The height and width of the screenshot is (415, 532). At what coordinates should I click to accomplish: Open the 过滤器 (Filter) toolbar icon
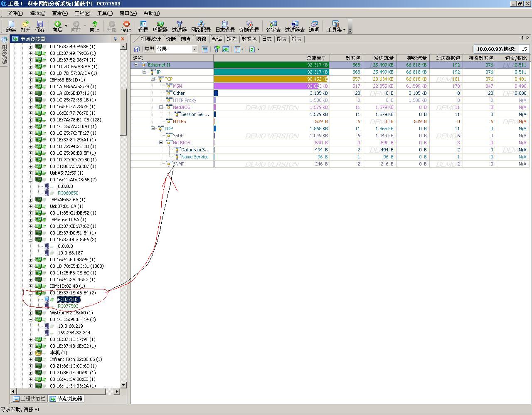179,26
